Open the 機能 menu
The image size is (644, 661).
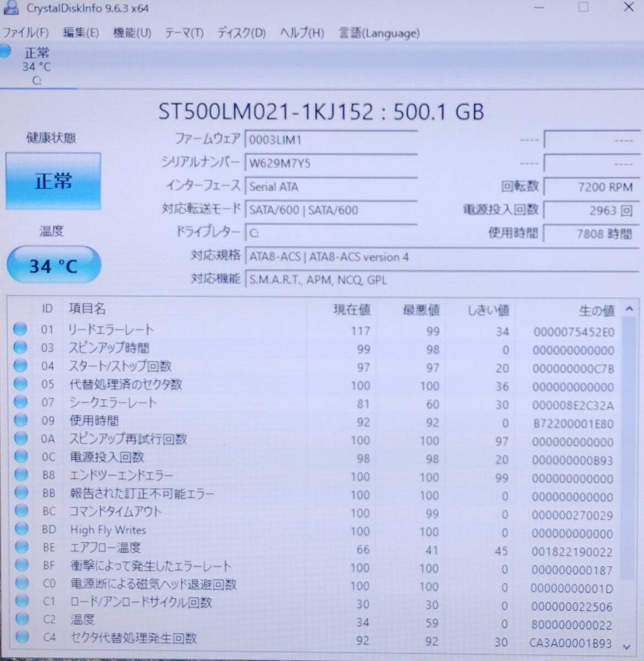coord(131,33)
